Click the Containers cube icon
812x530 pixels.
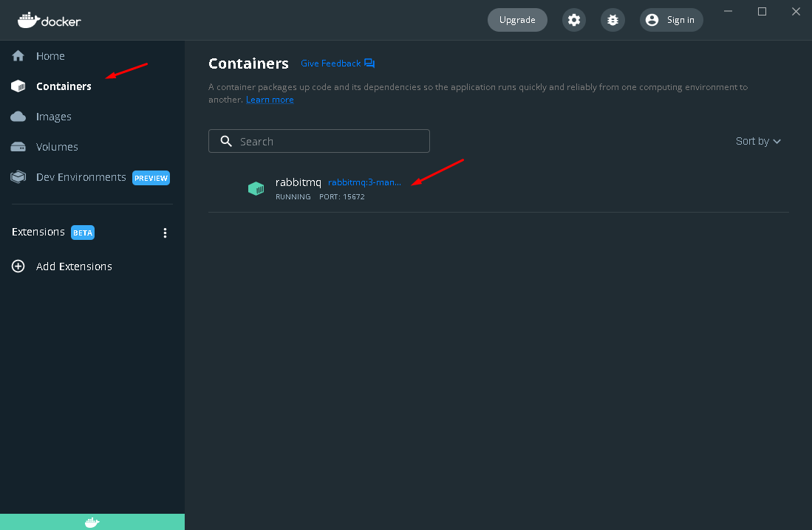[18, 86]
